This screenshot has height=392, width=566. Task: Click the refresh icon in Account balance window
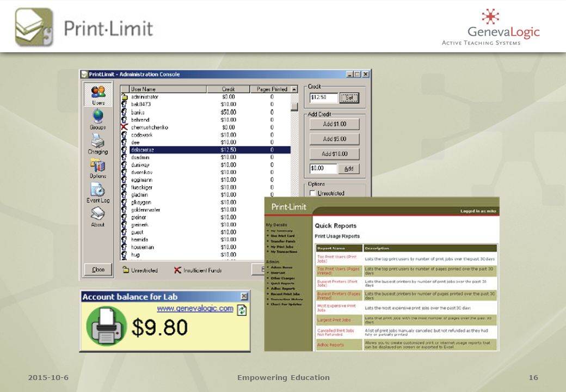tap(242, 310)
